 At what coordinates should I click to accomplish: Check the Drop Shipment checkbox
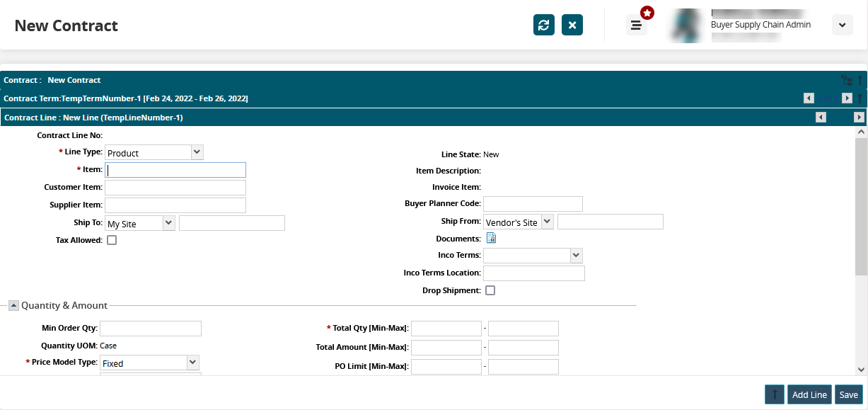pos(490,290)
